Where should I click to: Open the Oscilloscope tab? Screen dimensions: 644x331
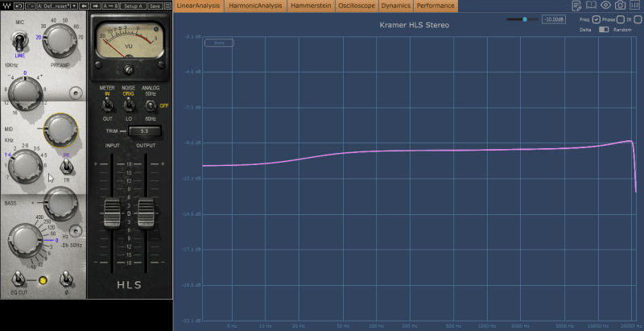(x=357, y=6)
